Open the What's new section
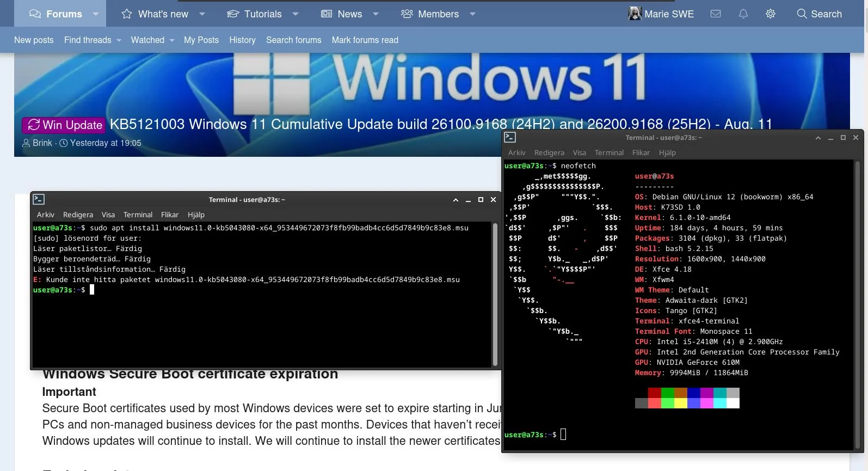The width and height of the screenshot is (868, 471). pyautogui.click(x=155, y=14)
